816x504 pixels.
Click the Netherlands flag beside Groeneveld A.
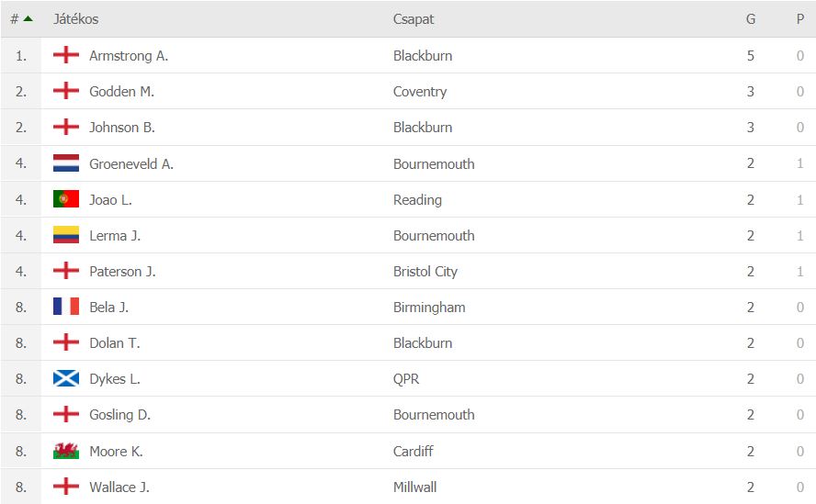[66, 162]
